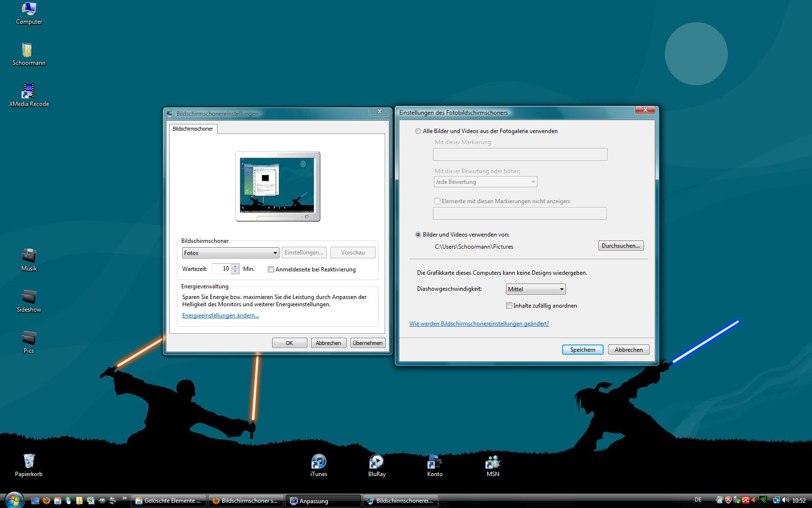Viewport: 812px width, 508px height.
Task: Increase Wartezeit with up arrow
Action: (235, 266)
